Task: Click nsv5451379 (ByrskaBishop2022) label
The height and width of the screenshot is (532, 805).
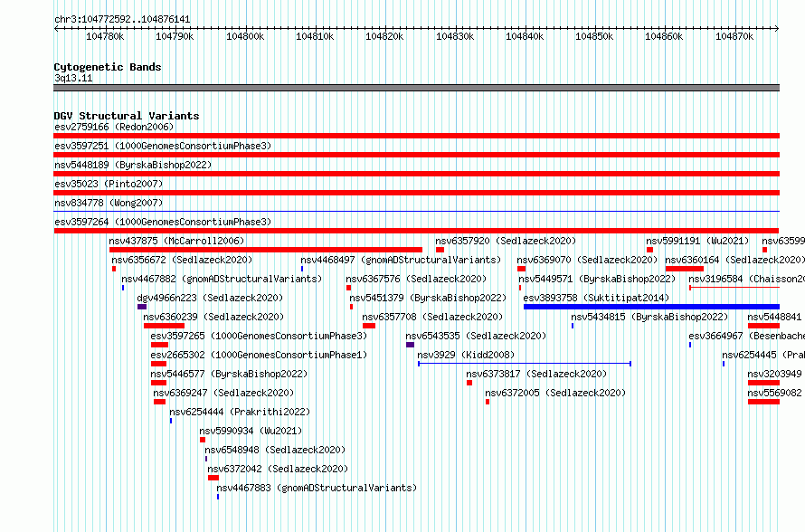Action: point(428,298)
